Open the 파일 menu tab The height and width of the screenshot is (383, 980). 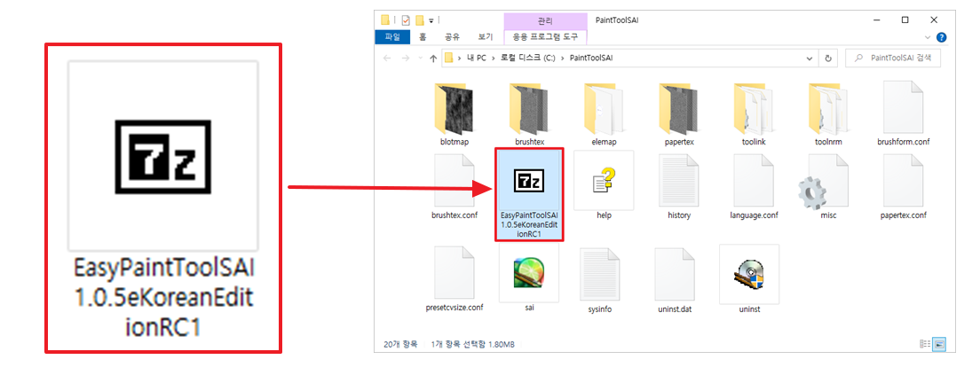[392, 37]
